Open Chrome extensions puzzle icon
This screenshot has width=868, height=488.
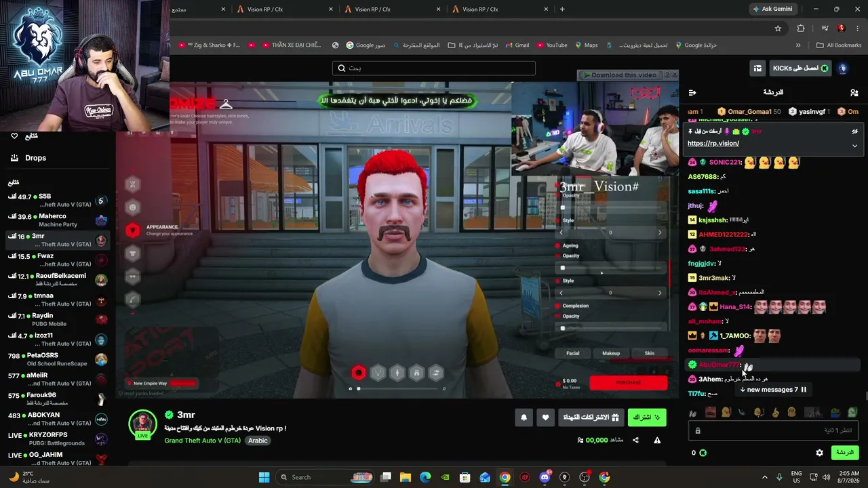coord(801,28)
